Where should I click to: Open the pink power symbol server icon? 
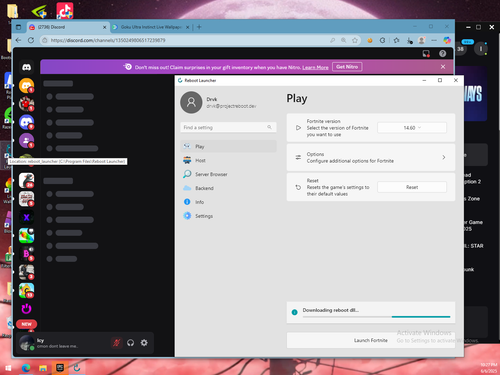[26, 309]
